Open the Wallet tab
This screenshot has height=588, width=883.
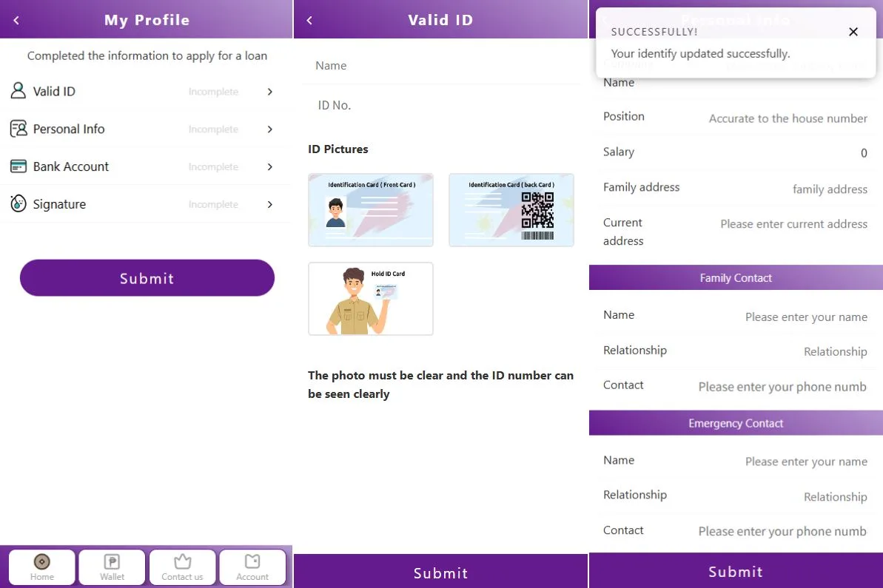click(x=112, y=567)
